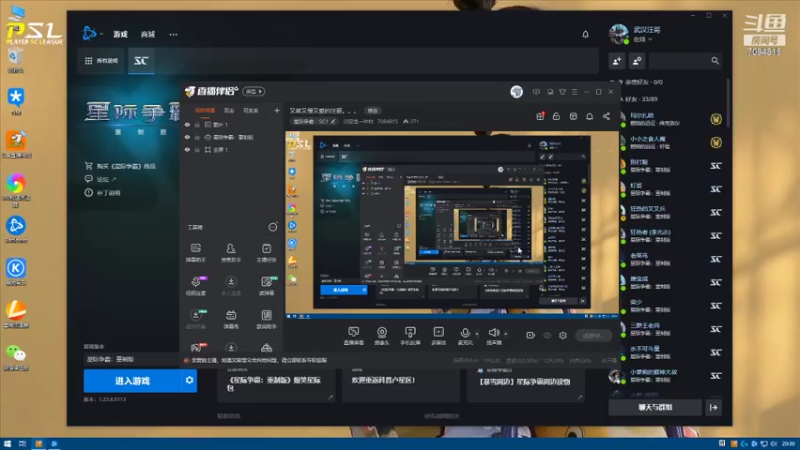
Task: Collapse the friends panel with arrow button
Action: click(x=713, y=407)
